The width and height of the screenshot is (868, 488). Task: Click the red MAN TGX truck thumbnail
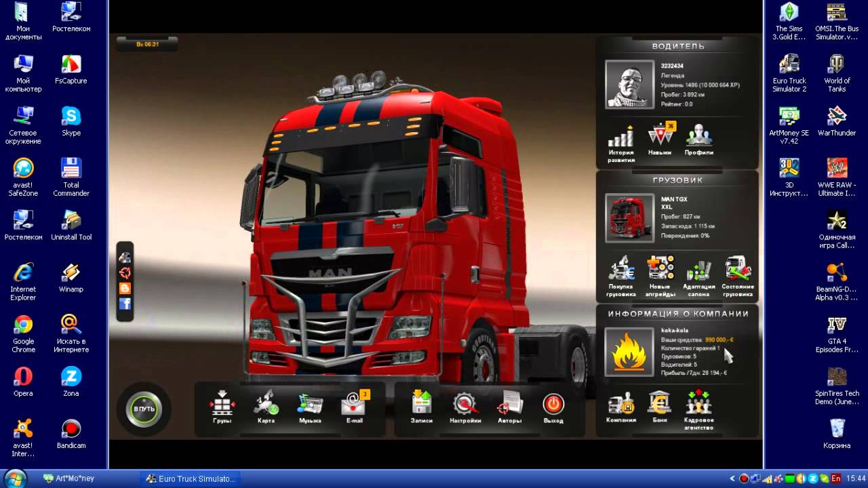coord(630,218)
